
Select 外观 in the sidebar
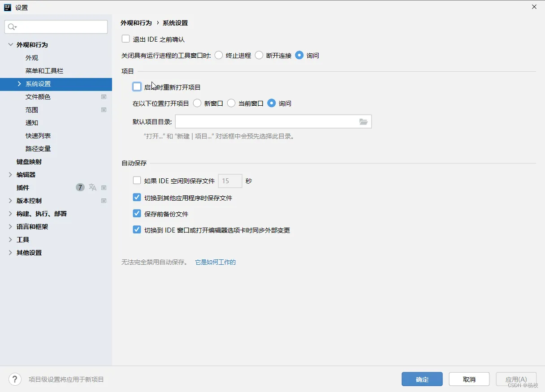[x=31, y=57]
